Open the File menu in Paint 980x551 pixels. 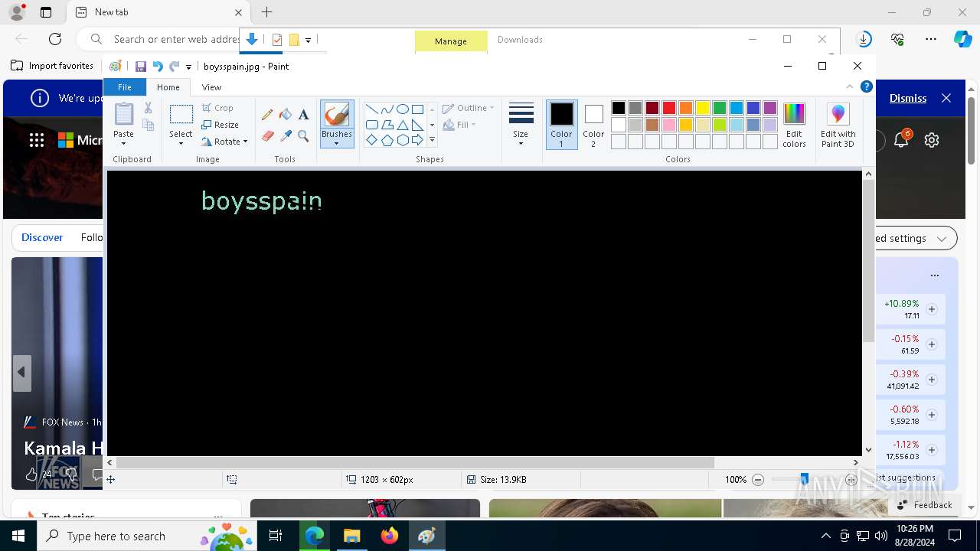124,87
